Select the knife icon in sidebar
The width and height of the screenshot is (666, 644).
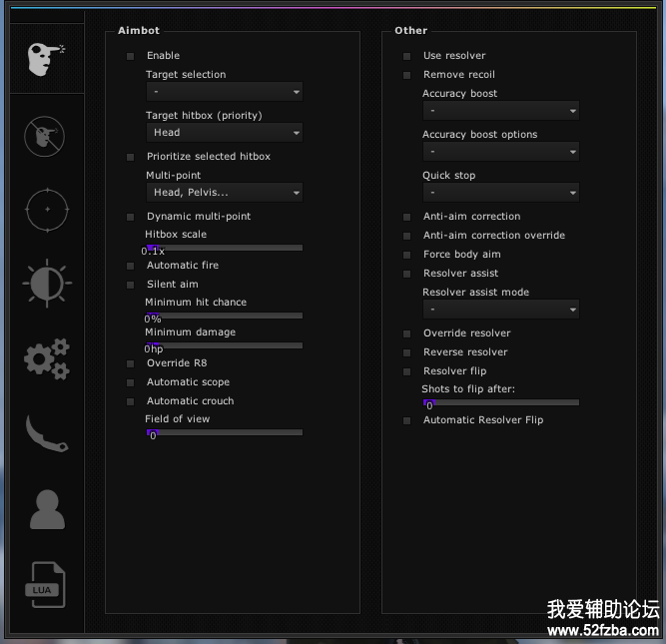tap(46, 433)
